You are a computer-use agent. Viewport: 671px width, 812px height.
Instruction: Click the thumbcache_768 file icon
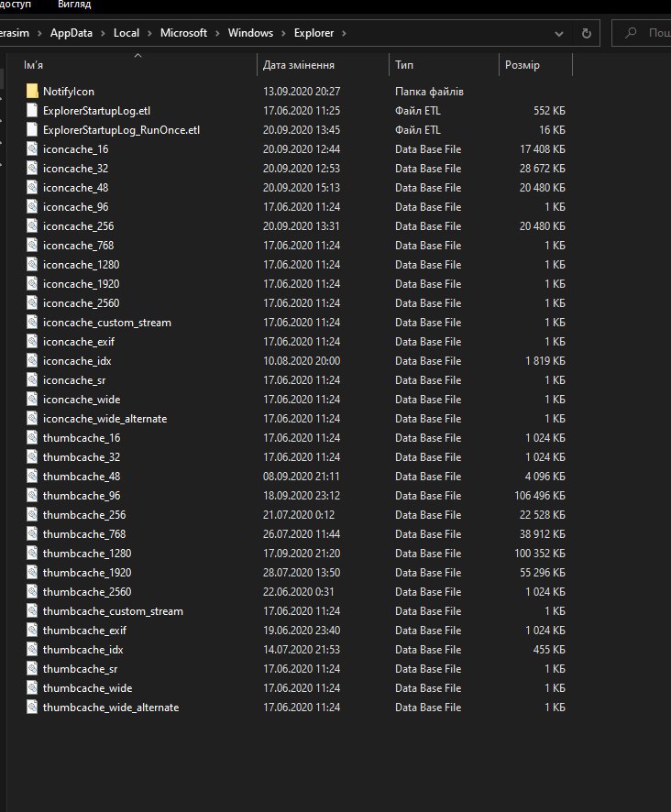[x=32, y=534]
